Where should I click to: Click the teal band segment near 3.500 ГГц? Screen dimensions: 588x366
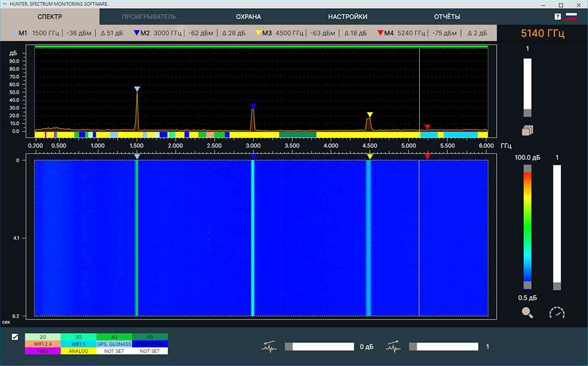[x=298, y=134]
